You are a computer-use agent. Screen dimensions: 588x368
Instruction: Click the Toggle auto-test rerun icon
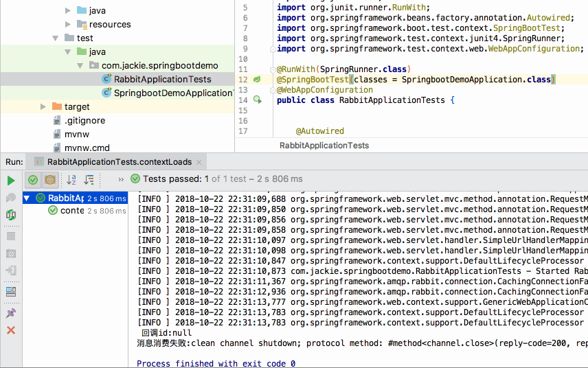pyautogui.click(x=11, y=215)
